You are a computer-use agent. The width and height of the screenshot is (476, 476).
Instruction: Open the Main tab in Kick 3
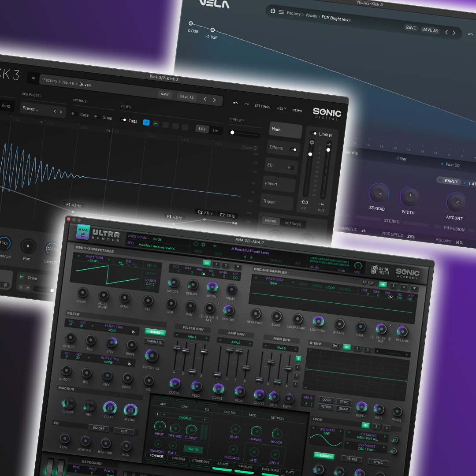(285, 130)
